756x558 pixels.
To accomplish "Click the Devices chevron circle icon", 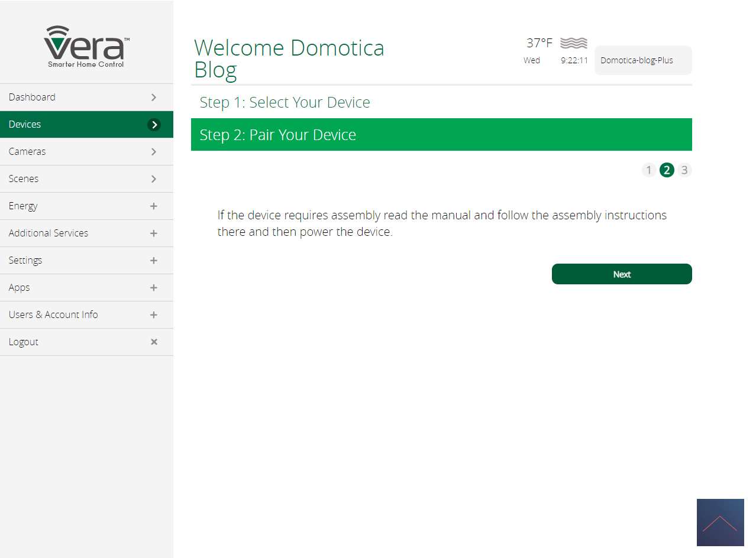I will (x=154, y=124).
